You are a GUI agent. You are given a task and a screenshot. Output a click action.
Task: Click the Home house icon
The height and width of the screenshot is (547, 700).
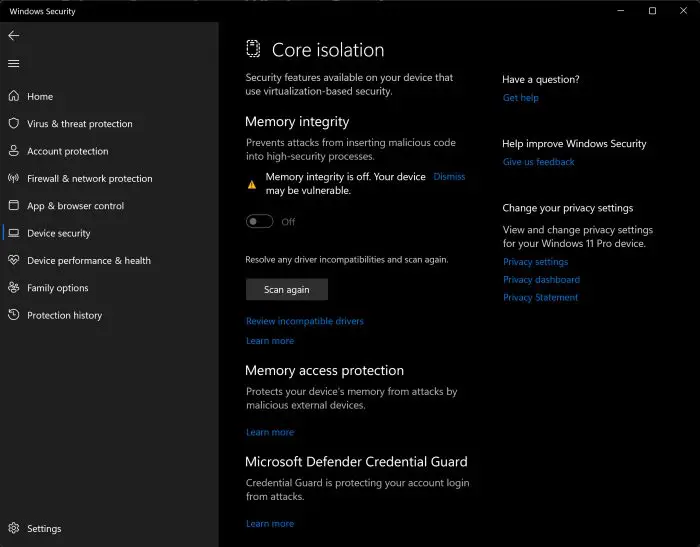(14, 96)
